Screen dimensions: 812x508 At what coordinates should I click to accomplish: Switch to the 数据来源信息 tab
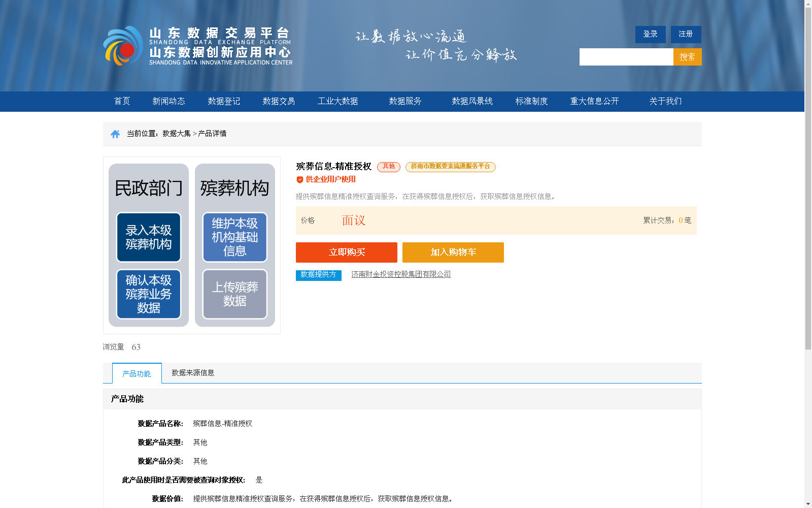tap(193, 373)
